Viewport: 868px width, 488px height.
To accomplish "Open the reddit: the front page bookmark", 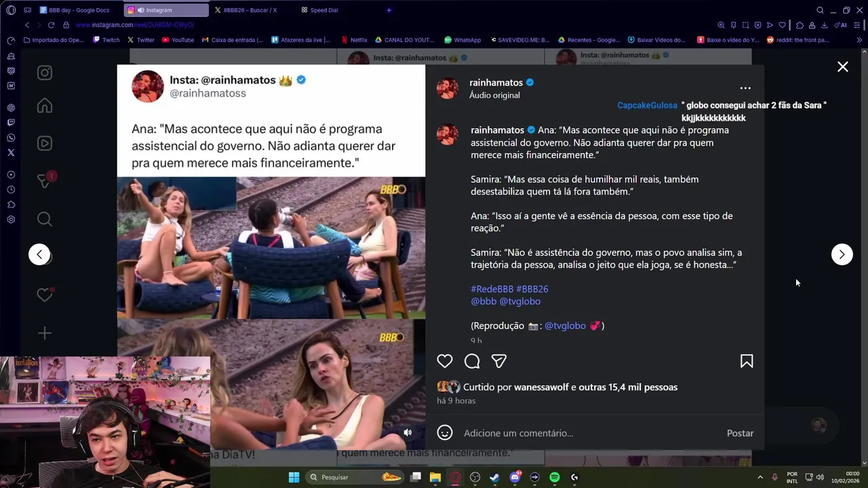I will [798, 40].
